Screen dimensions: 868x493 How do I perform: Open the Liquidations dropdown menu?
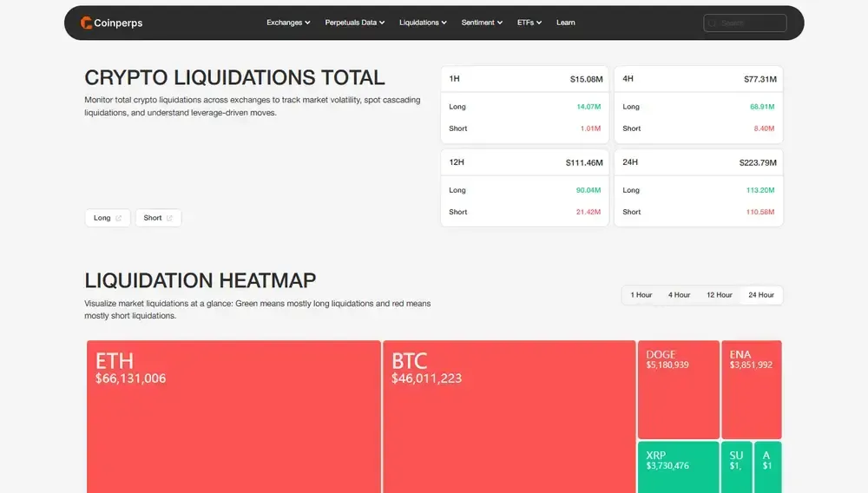[x=423, y=23]
